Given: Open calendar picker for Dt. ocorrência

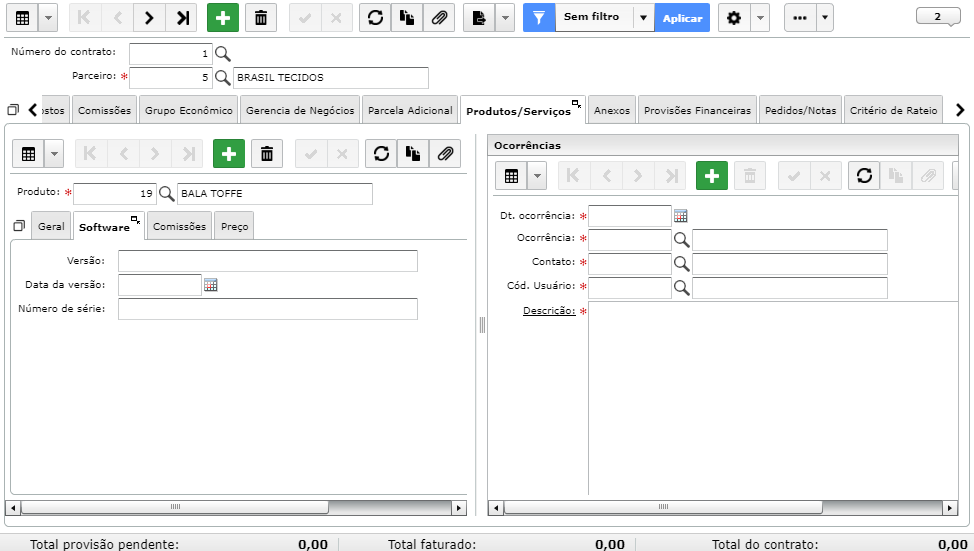Looking at the screenshot, I should pos(681,216).
